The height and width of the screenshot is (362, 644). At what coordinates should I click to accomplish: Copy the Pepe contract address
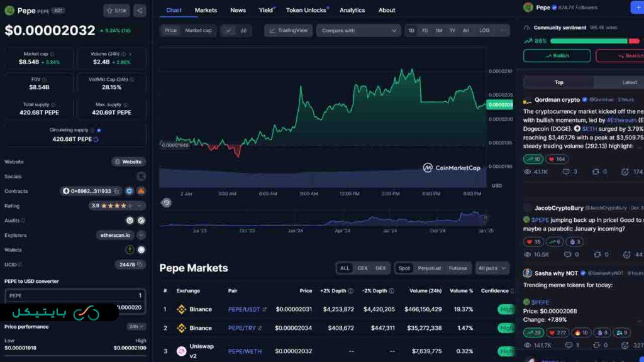coord(116,191)
